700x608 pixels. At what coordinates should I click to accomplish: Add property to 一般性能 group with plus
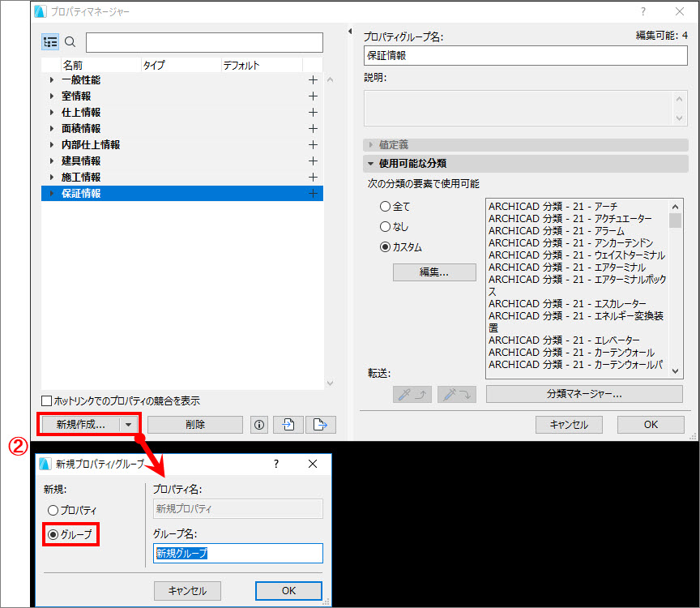click(x=313, y=80)
